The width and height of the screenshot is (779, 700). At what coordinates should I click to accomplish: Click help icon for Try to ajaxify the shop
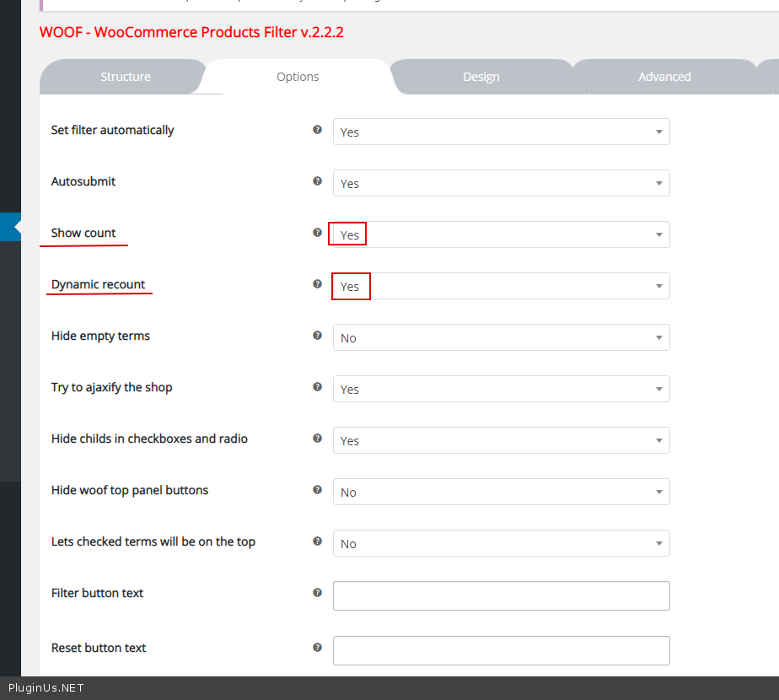pyautogui.click(x=318, y=387)
